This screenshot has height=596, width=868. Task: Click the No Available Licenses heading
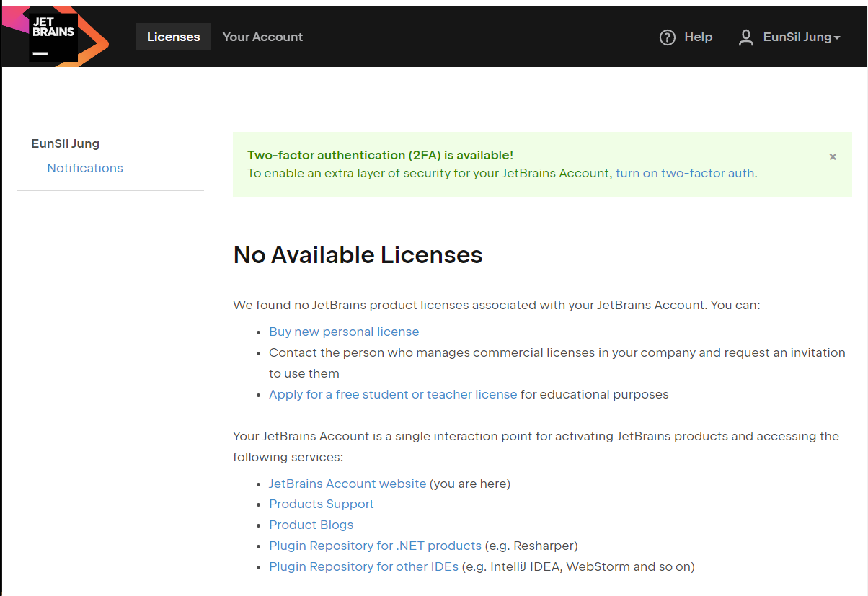pyautogui.click(x=358, y=254)
